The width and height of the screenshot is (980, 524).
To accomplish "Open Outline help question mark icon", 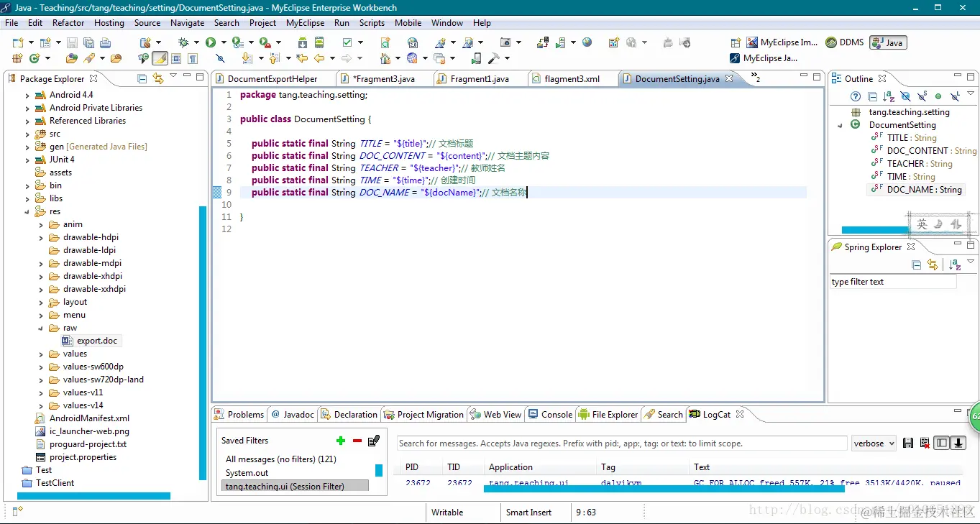I will click(856, 96).
